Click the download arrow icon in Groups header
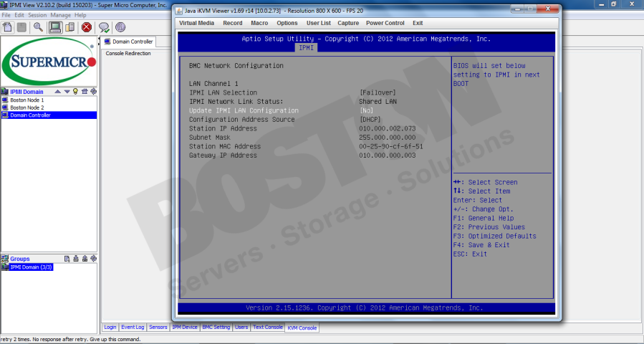Viewport: 644px width, 344px height. click(76, 259)
